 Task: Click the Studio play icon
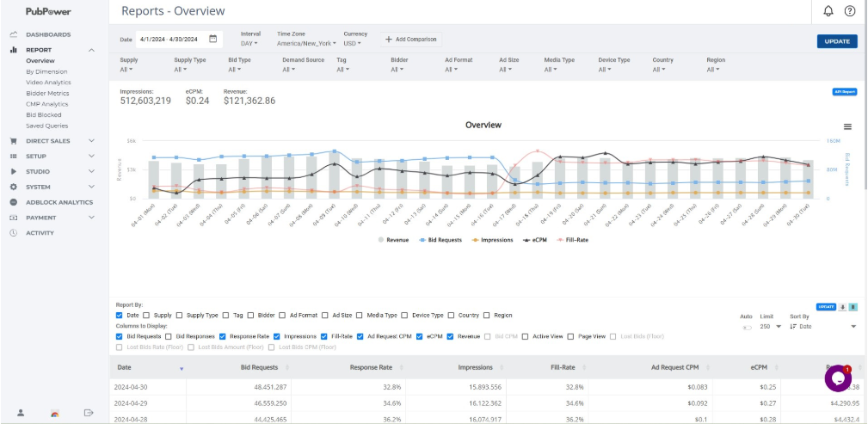pos(13,172)
